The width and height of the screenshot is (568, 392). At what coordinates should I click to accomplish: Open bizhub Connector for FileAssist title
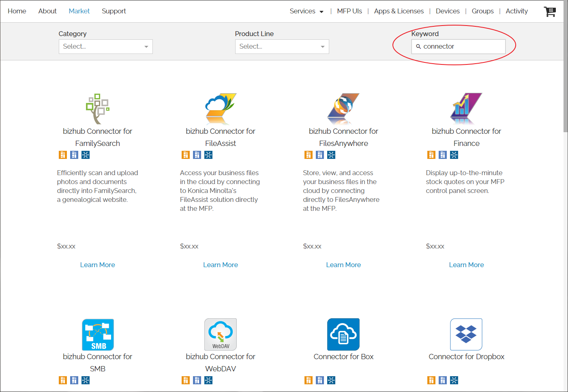tap(221, 137)
